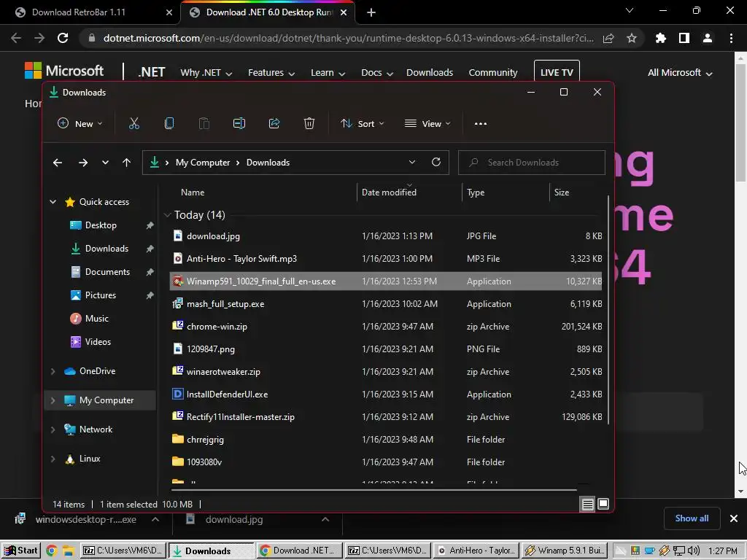Screen dimensions: 747x560
Task: Open the New dropdown in Explorer
Action: pyautogui.click(x=80, y=124)
